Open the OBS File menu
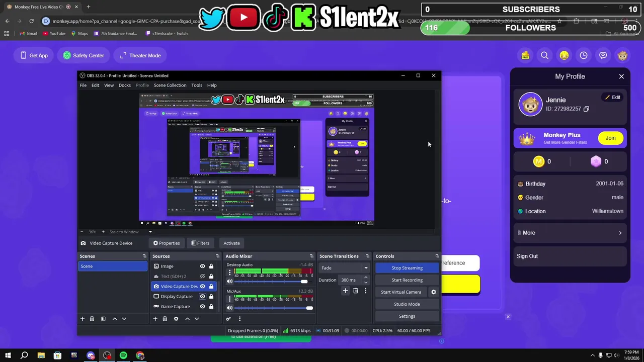644x362 pixels. point(83,85)
